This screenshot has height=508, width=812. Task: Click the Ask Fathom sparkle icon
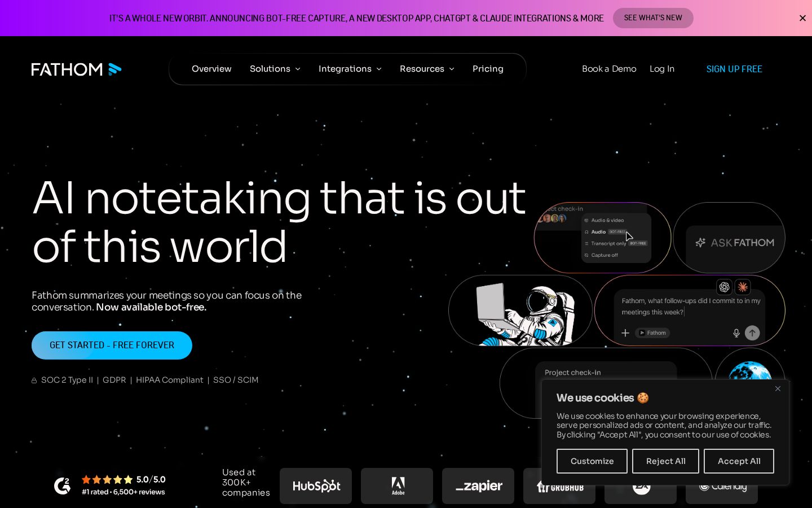700,243
